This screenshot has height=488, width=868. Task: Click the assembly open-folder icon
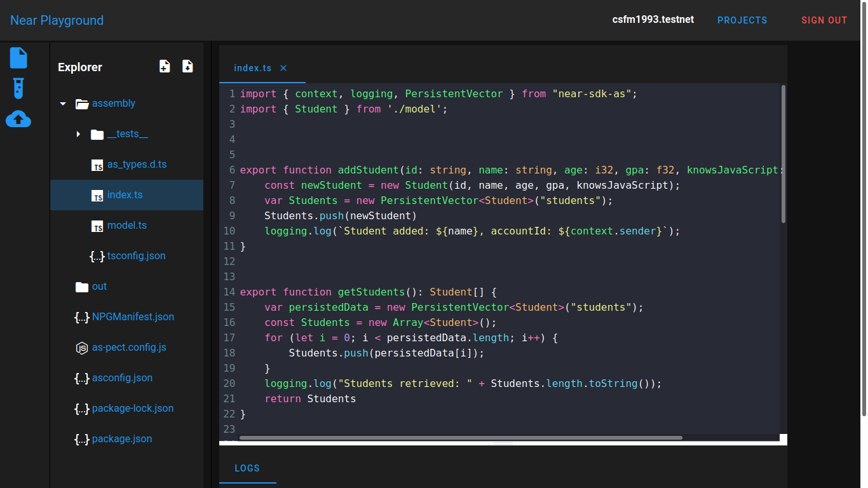tap(82, 104)
